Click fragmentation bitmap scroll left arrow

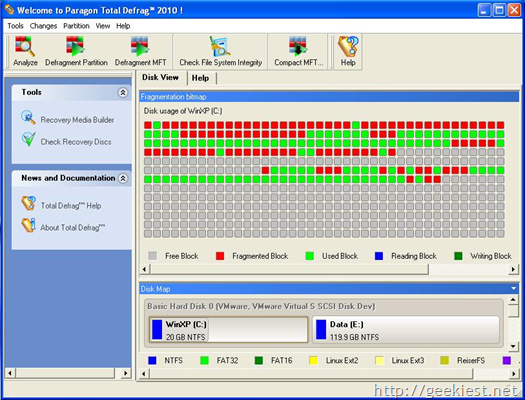[144, 269]
